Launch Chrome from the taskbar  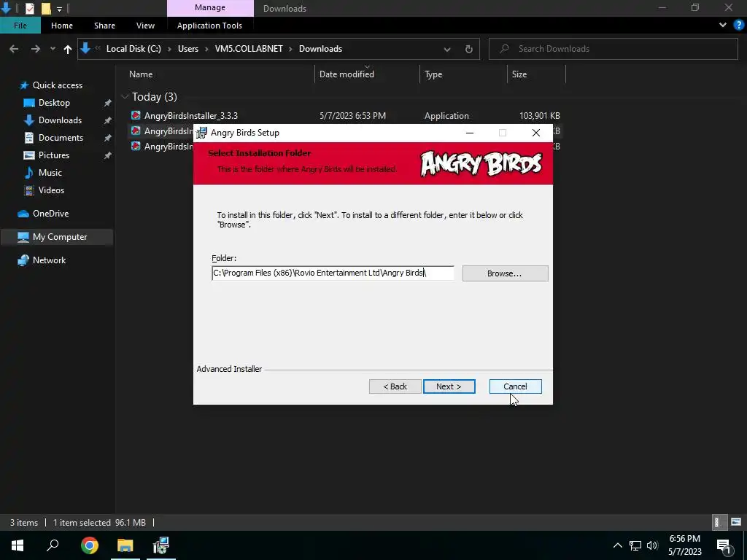[x=89, y=545]
